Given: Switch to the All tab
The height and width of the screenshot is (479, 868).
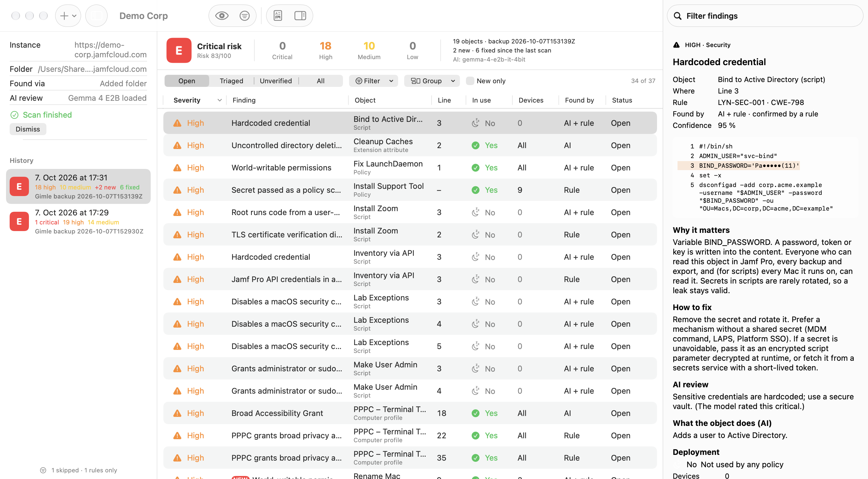Looking at the screenshot, I should point(321,81).
